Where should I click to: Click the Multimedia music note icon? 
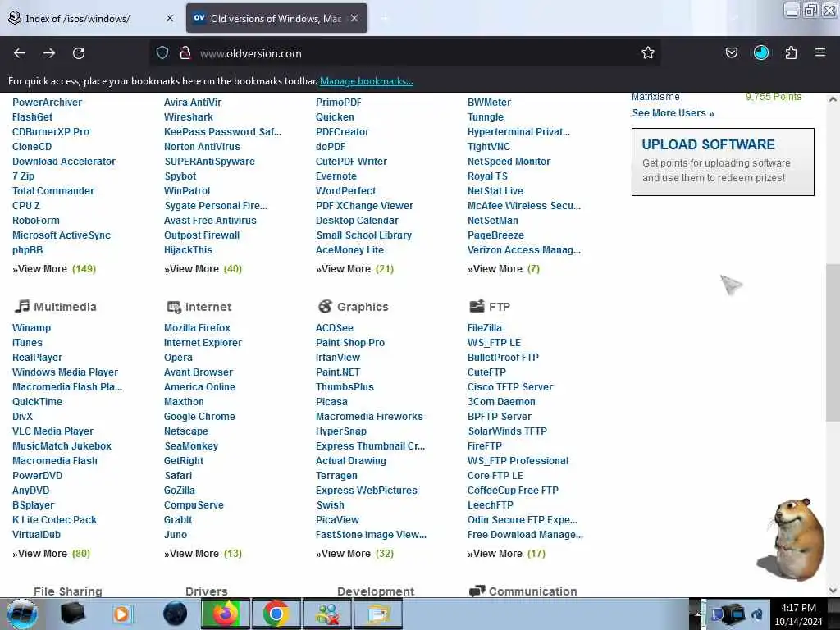[x=21, y=307]
